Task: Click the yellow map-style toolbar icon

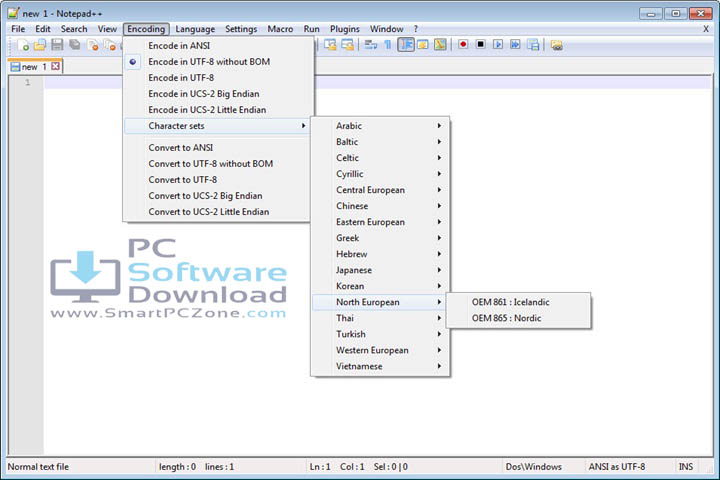Action: click(440, 45)
